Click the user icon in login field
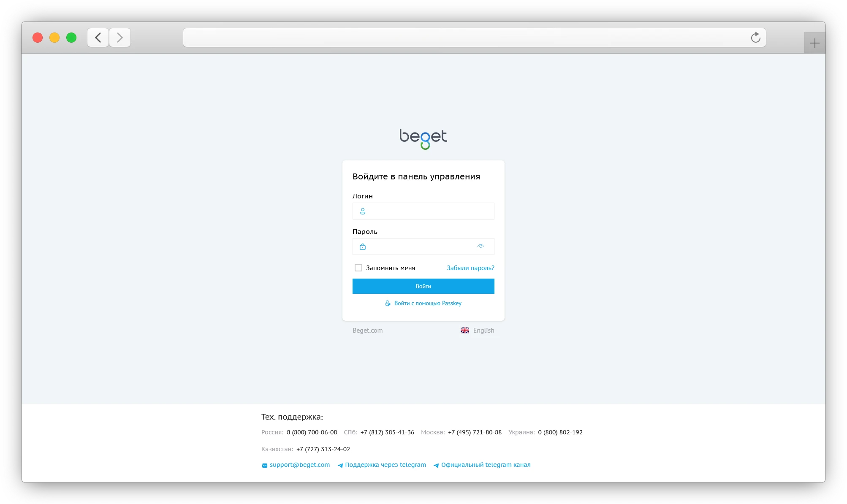 tap(362, 211)
